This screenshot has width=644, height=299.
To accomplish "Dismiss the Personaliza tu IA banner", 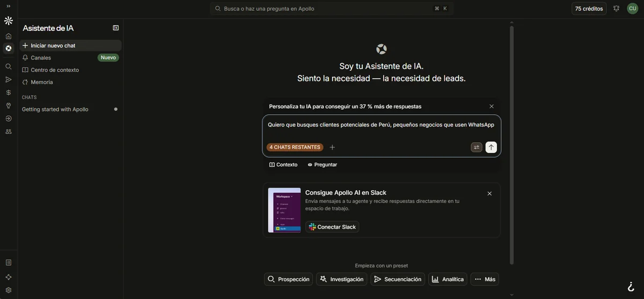I will tap(492, 107).
